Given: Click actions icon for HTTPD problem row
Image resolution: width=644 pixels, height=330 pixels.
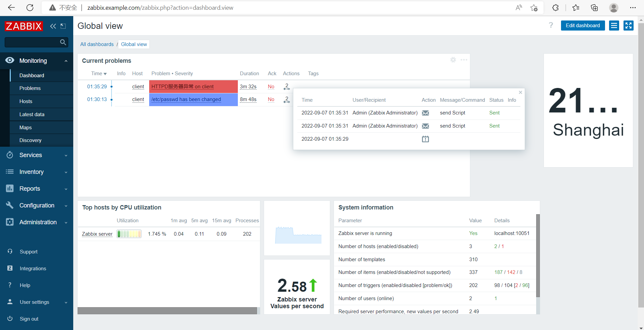Looking at the screenshot, I should pyautogui.click(x=287, y=87).
